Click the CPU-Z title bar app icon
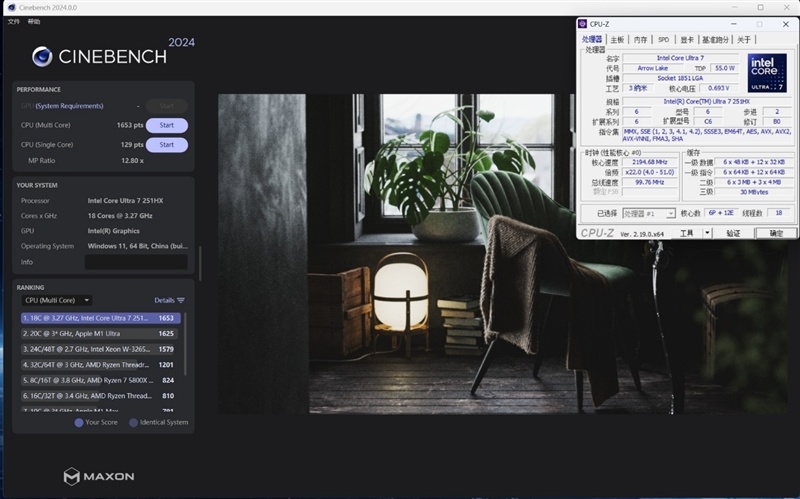 click(583, 24)
